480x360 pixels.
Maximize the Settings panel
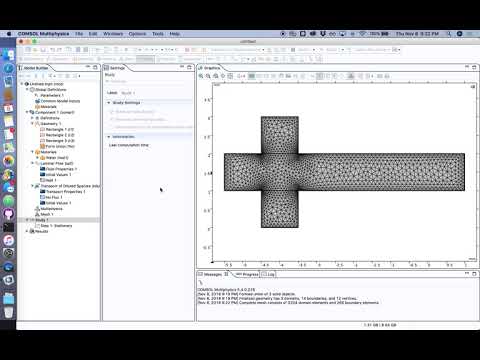point(189,67)
